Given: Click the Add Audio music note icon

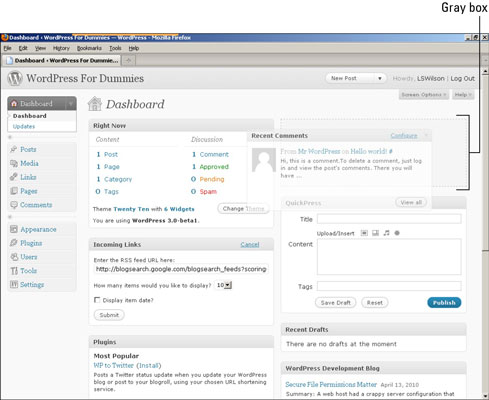Looking at the screenshot, I should tap(386, 233).
